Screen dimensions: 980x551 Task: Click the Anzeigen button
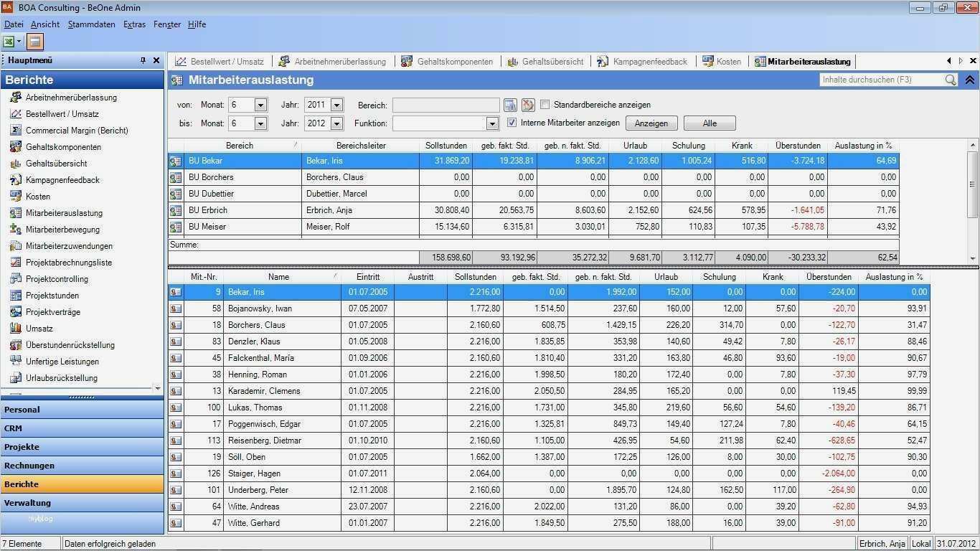pyautogui.click(x=651, y=123)
